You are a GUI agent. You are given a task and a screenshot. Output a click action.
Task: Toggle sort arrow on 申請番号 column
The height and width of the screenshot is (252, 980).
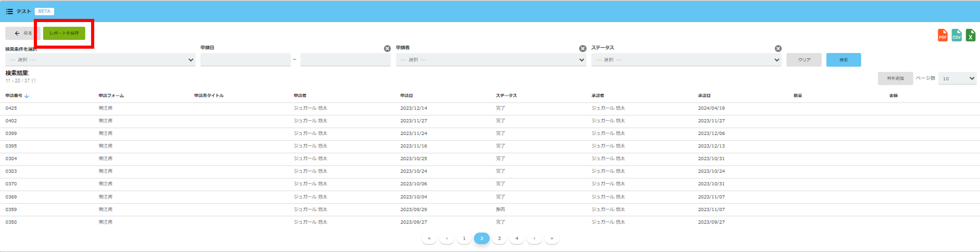click(x=27, y=96)
